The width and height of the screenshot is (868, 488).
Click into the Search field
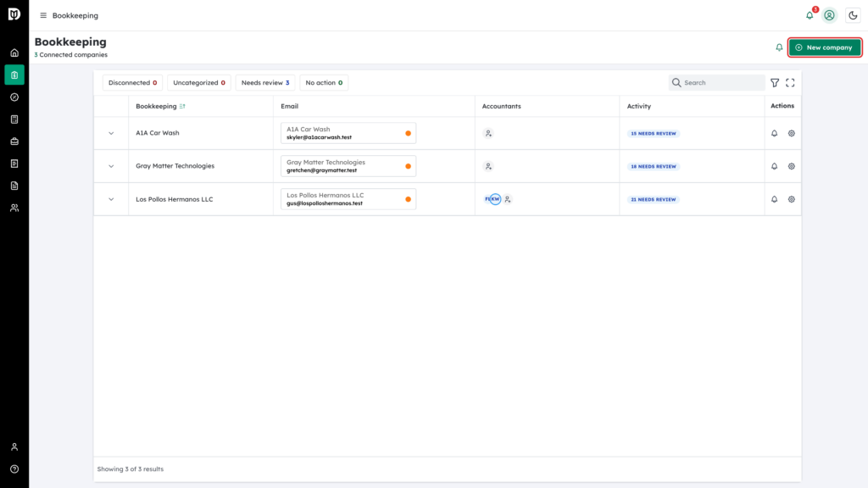(x=716, y=83)
